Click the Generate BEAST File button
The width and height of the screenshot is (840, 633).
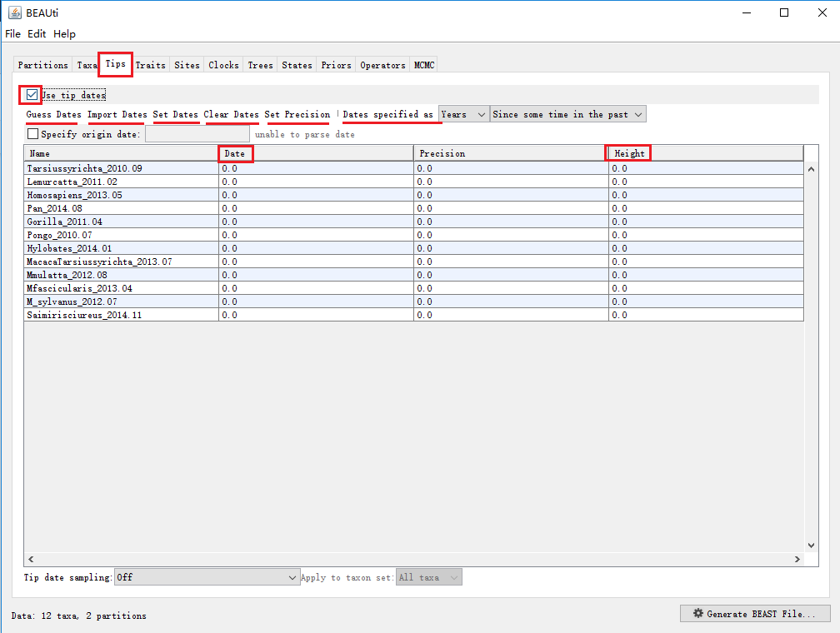(x=755, y=614)
